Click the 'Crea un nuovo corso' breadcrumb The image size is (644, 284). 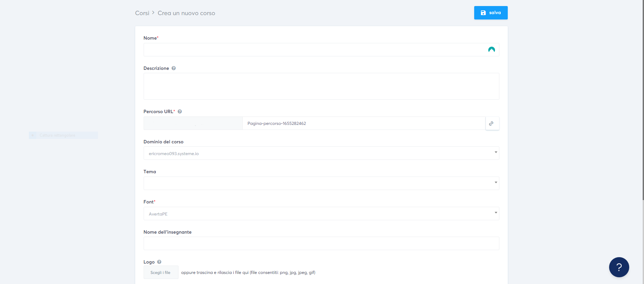pyautogui.click(x=186, y=13)
